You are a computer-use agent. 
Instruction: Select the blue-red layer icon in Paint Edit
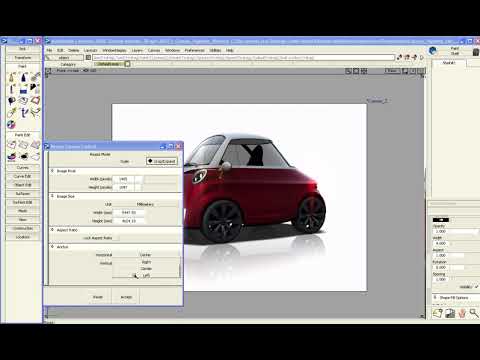coord(12,156)
